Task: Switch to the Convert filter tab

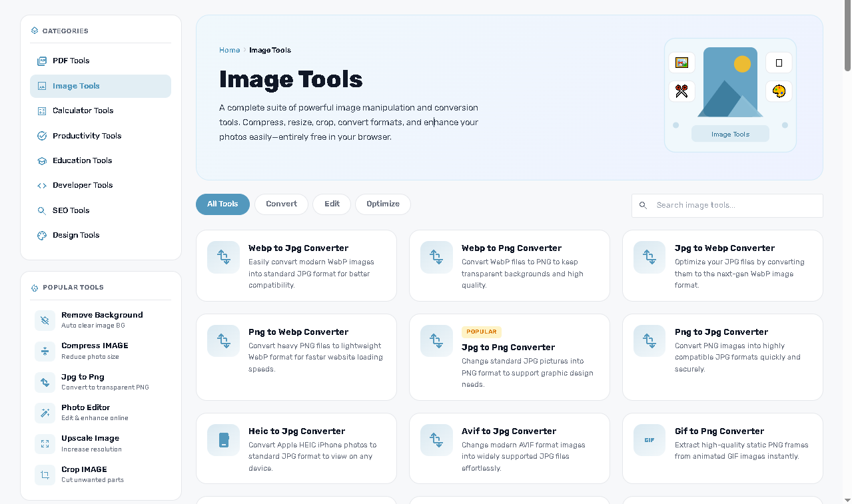Action: (x=281, y=204)
